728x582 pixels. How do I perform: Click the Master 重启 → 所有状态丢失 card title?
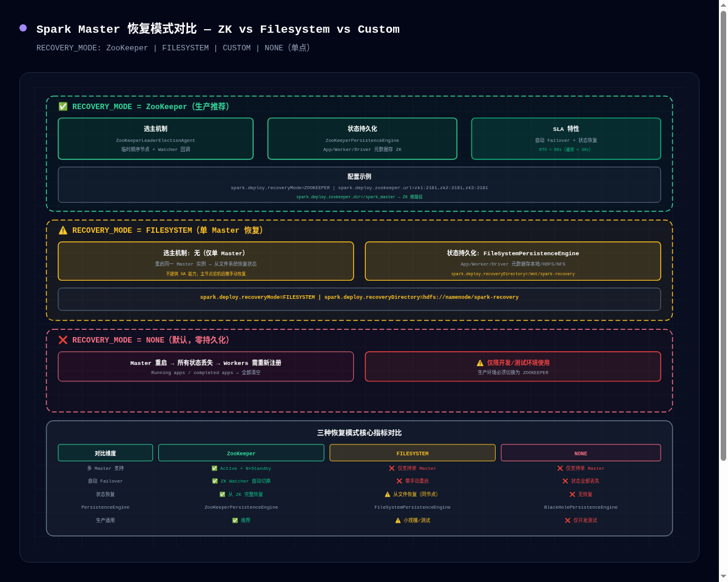coord(206,363)
